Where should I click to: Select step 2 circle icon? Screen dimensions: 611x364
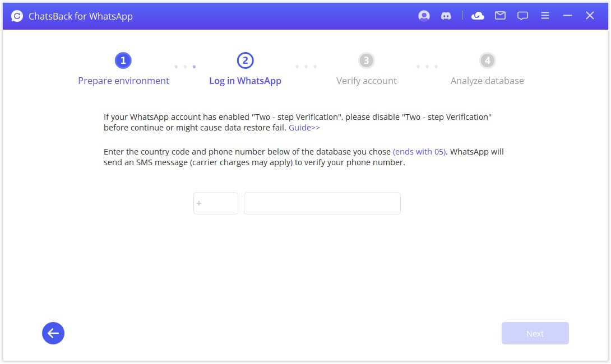pyautogui.click(x=245, y=60)
